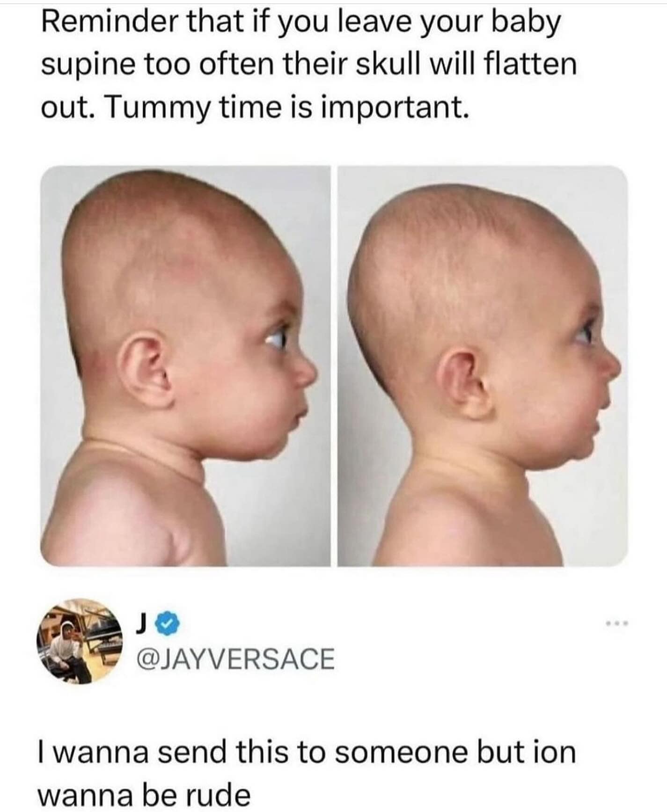Select the reply text about being rude

click(x=307, y=773)
